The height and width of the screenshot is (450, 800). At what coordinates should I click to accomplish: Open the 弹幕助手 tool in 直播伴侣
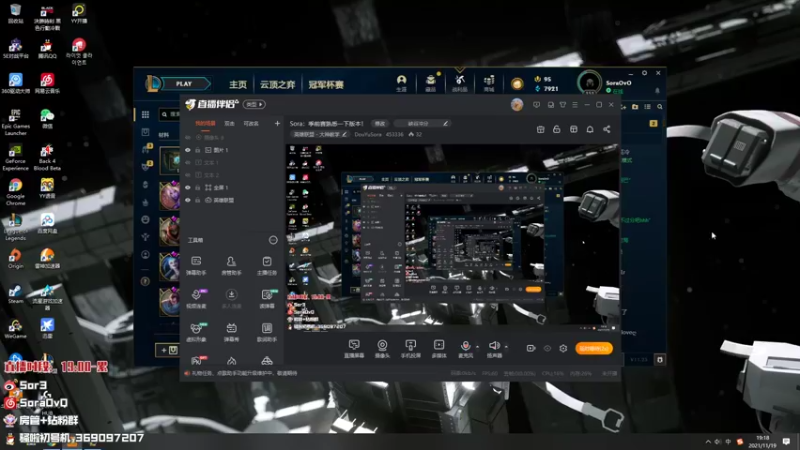pos(196,266)
